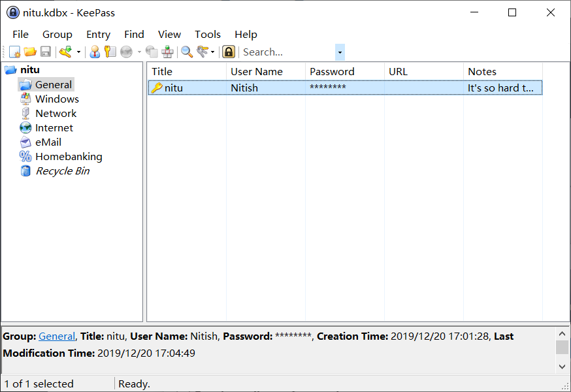Sort entries by the Notes column

503,71
